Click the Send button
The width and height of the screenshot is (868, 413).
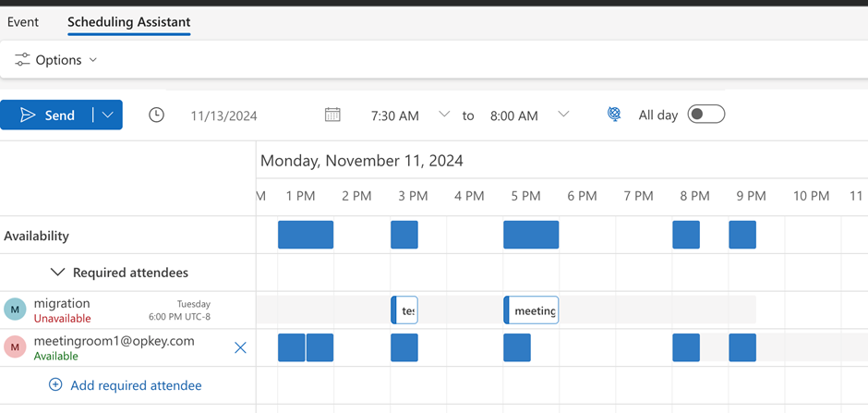click(x=48, y=115)
